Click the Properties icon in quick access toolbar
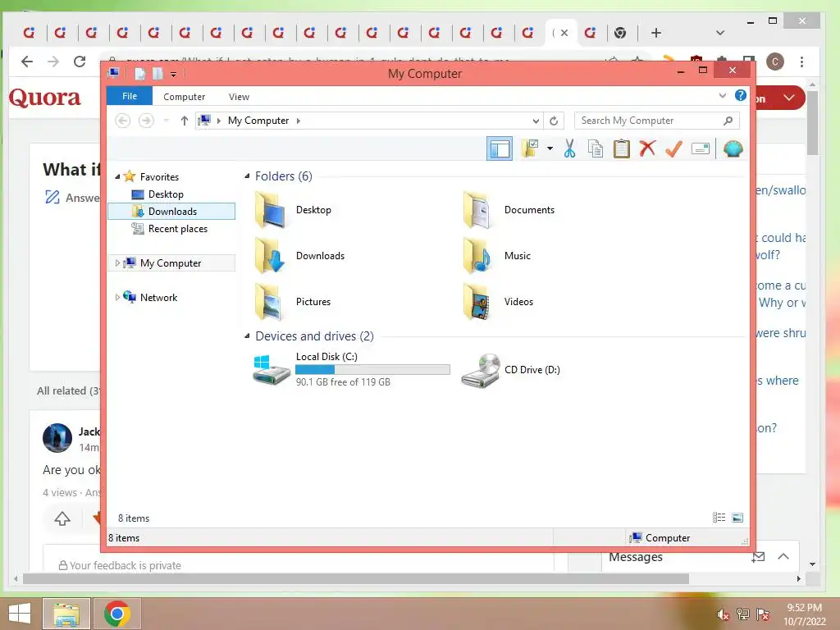 [139, 73]
